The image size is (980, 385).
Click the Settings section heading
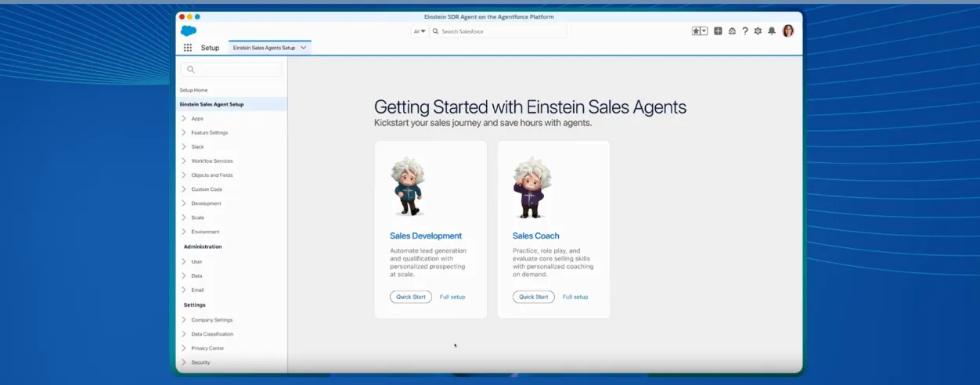pyautogui.click(x=195, y=304)
